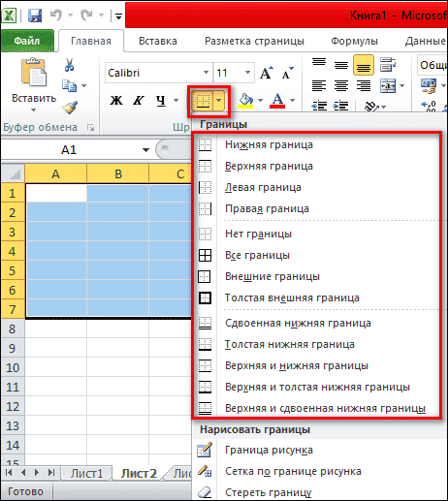Click the Undo arrow in quick access toolbar
This screenshot has width=448, height=501.
tap(56, 15)
